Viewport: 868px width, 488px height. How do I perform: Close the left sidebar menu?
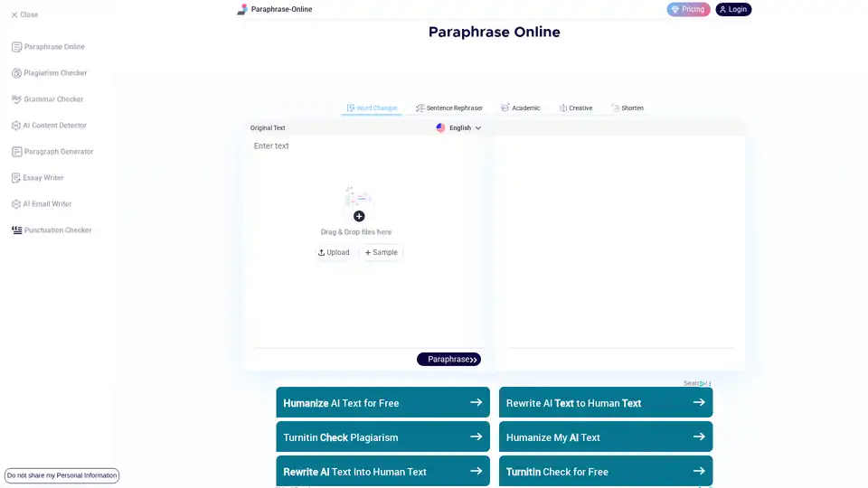(24, 14)
